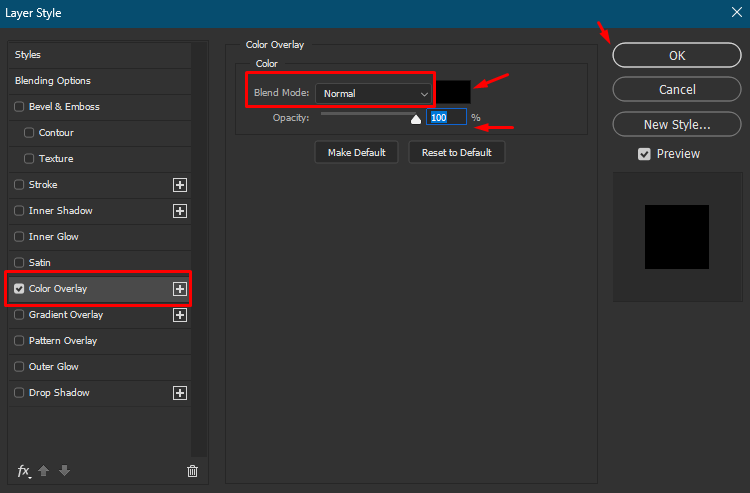Enable the Stroke checkbox
Image resolution: width=750 pixels, height=493 pixels.
19,185
